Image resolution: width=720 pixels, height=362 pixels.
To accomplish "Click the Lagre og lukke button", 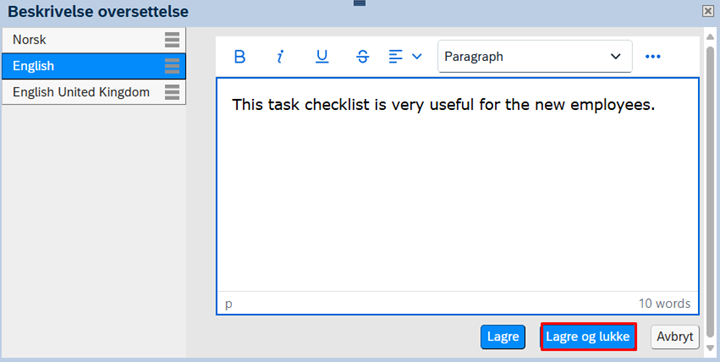I will pos(588,337).
